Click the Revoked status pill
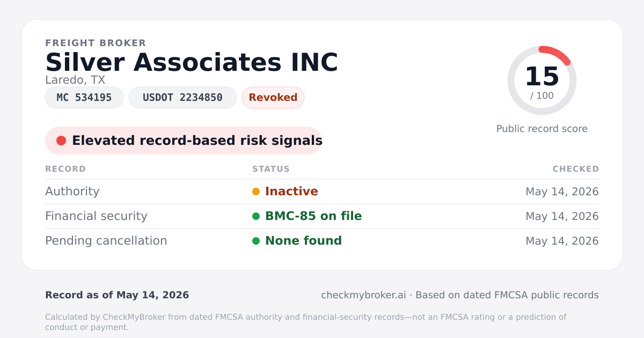Viewport: 644px width, 338px height. [x=273, y=98]
